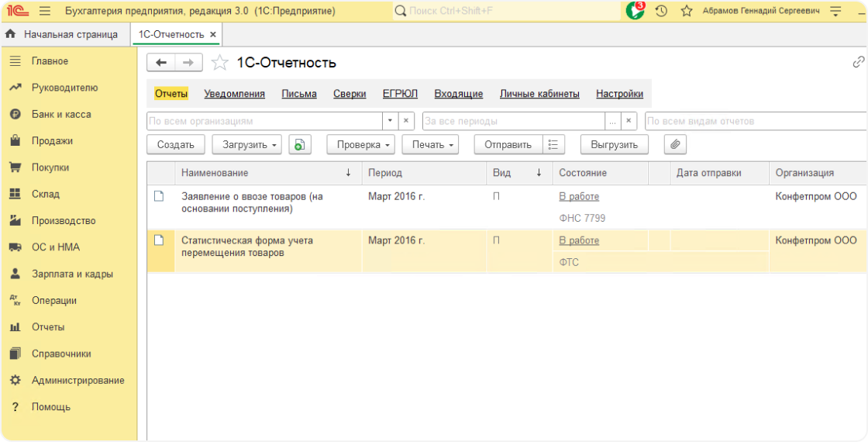This screenshot has height=442, width=868.
Task: Click the 1C logo icon
Action: click(x=19, y=11)
